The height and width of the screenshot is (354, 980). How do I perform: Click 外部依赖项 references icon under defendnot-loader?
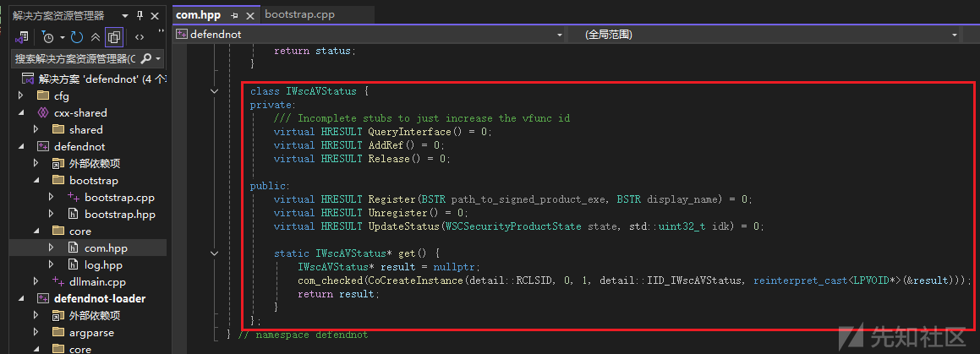pos(58,315)
